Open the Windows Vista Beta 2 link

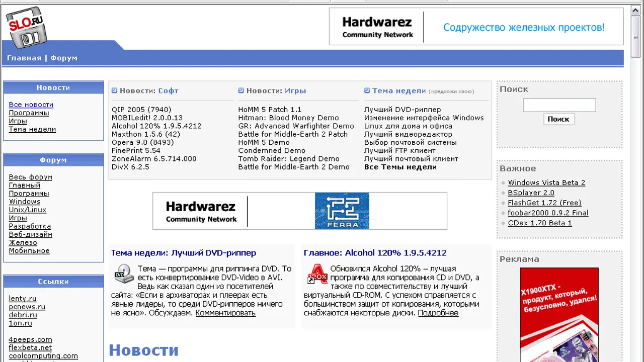tap(546, 183)
